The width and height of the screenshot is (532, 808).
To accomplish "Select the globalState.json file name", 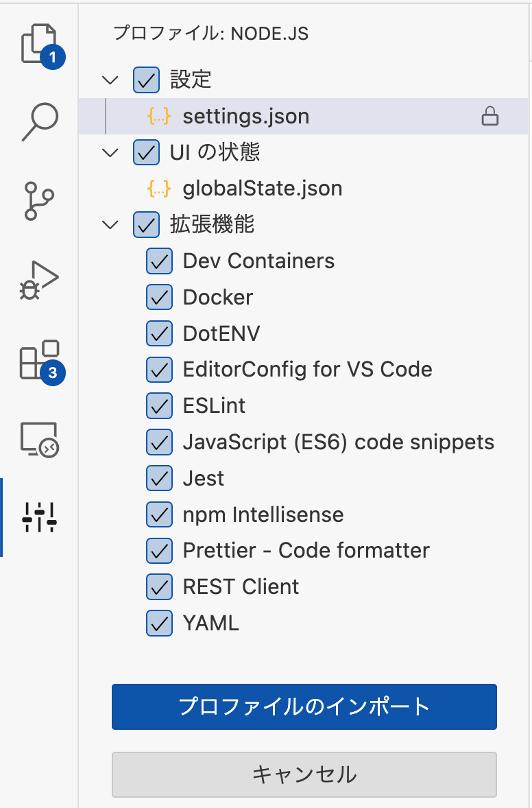I will (263, 189).
